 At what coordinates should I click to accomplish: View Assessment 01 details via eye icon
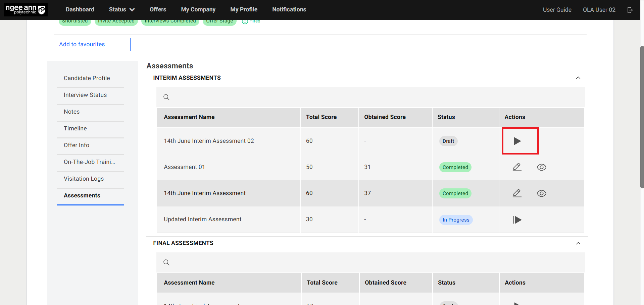click(541, 167)
